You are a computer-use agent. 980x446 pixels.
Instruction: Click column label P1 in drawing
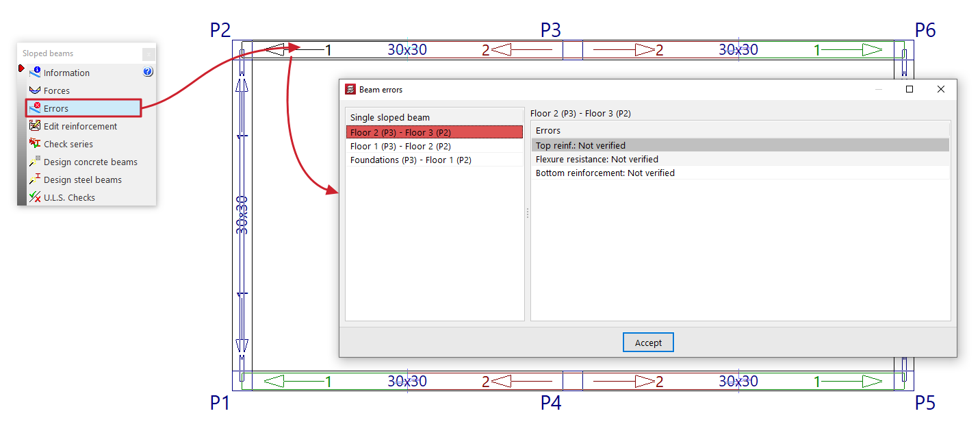pyautogui.click(x=220, y=403)
